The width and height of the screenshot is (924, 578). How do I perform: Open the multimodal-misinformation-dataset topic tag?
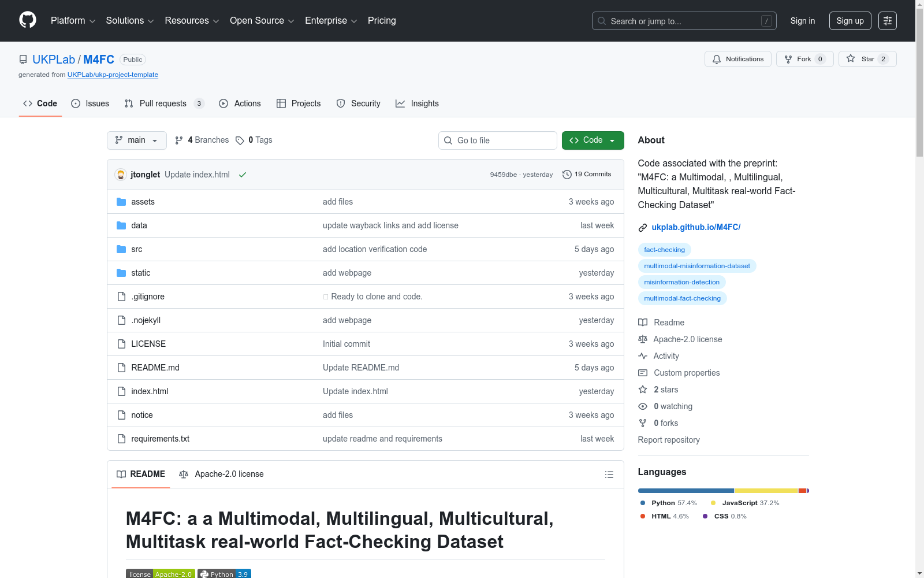[697, 266]
